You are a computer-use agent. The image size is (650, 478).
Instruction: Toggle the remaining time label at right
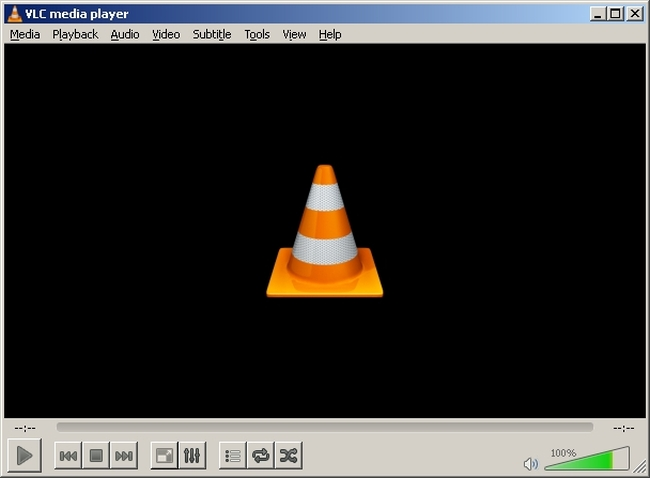[x=623, y=428]
